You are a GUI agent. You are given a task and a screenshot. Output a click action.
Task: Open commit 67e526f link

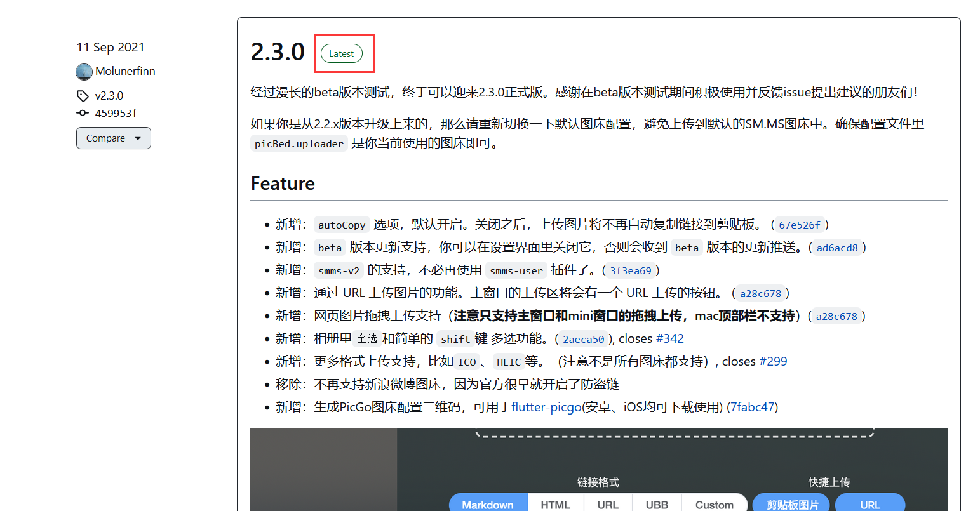[x=800, y=225]
